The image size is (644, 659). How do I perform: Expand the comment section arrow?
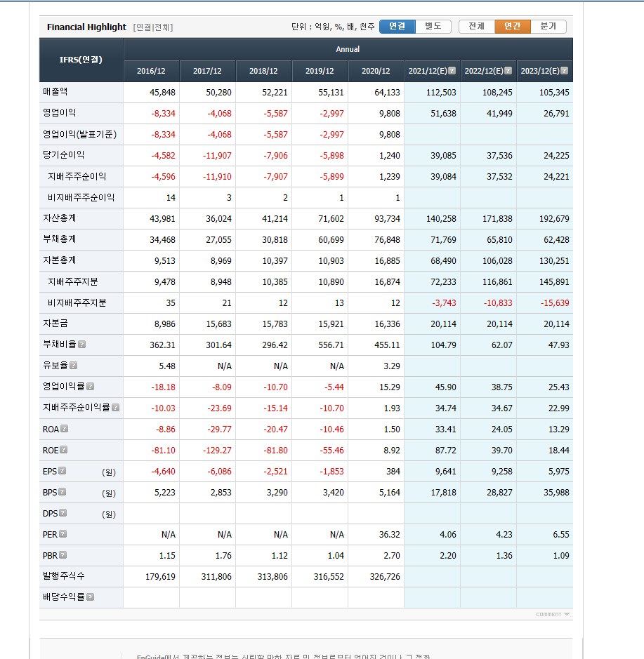tap(567, 614)
